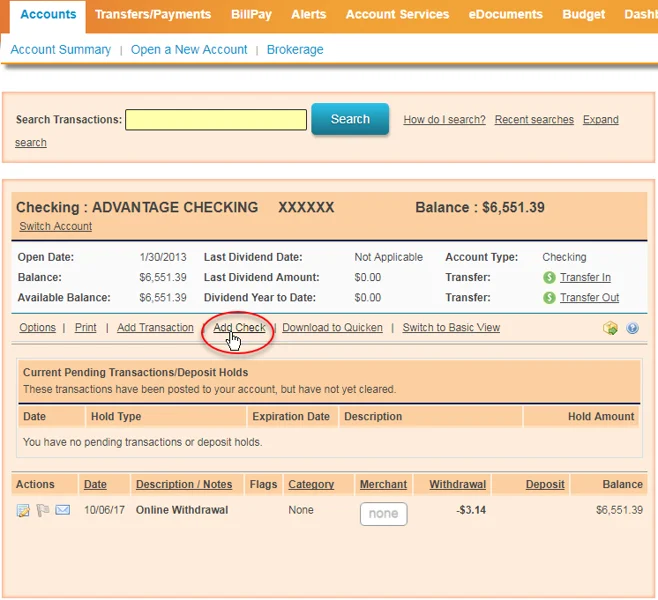Open the How do I search? link
Viewport: 658px width, 600px height.
point(444,120)
